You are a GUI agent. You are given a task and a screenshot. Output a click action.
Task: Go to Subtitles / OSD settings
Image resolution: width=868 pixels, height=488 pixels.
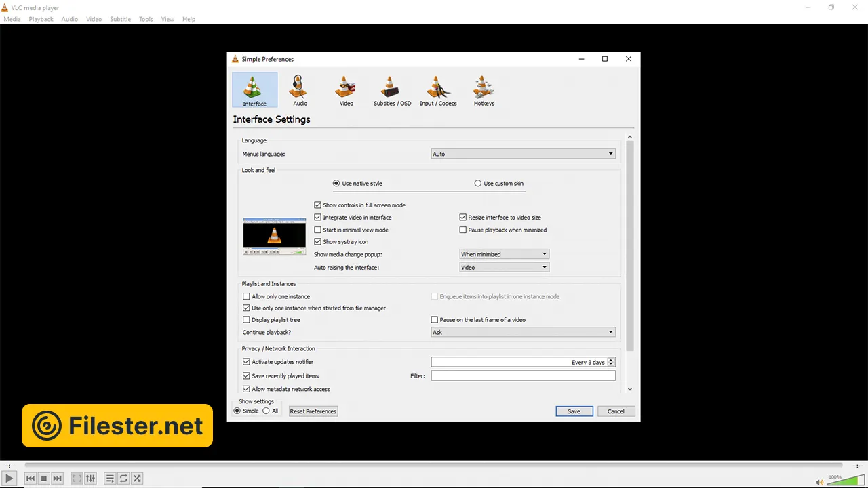point(392,90)
